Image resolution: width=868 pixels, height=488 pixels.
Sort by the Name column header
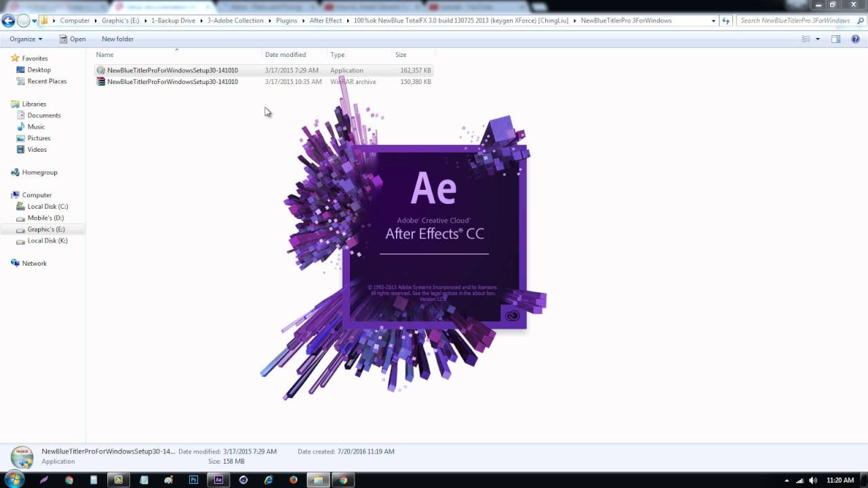(178, 54)
